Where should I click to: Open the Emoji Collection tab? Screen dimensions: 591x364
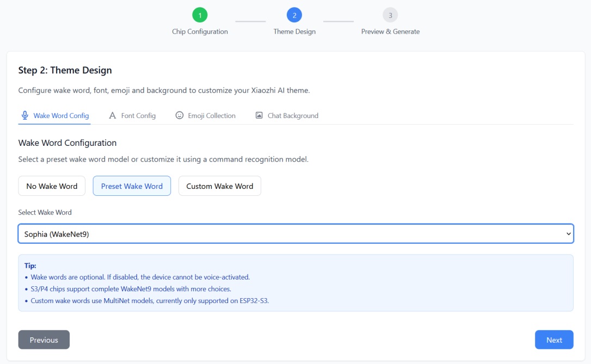pos(212,116)
